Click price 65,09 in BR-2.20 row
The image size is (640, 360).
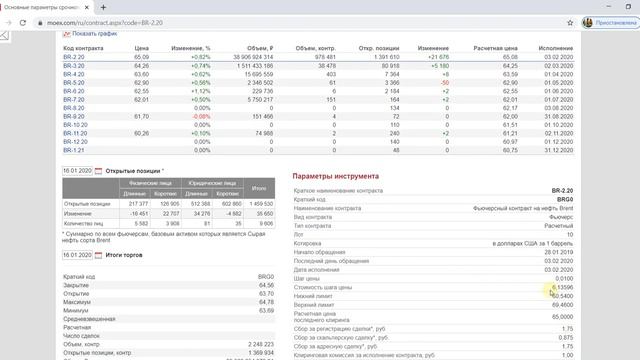point(142,57)
